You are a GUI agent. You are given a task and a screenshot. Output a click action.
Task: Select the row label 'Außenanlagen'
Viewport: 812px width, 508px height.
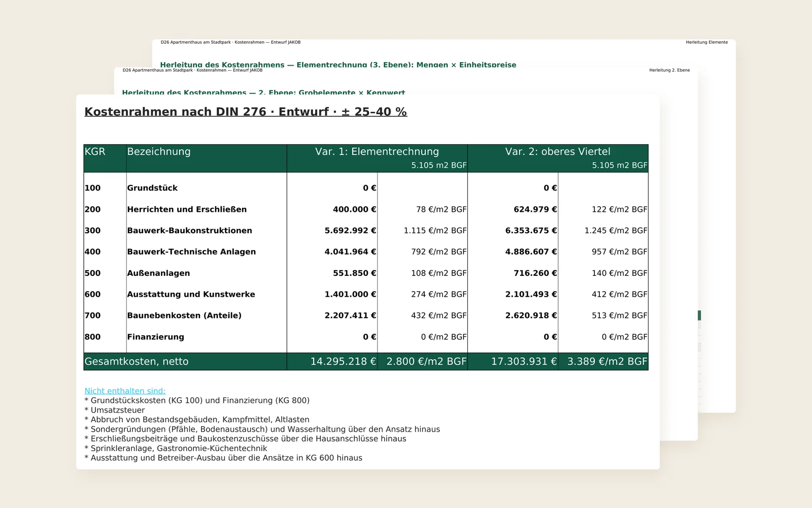coord(158,273)
